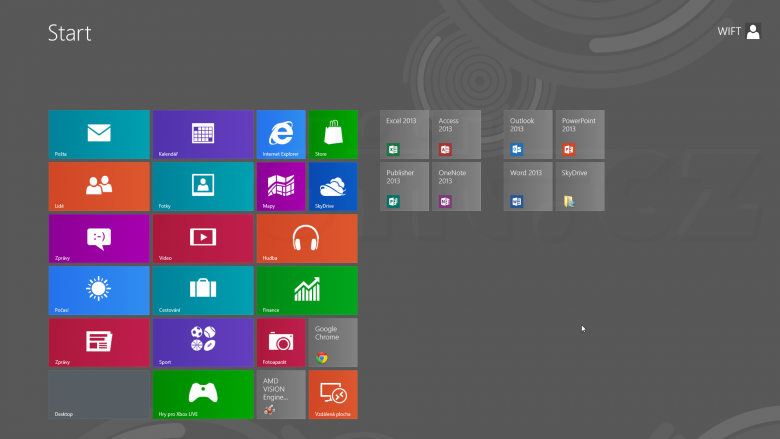780x439 pixels.
Task: Open Hry pro Xbox LIVE tile
Action: pyautogui.click(x=203, y=394)
